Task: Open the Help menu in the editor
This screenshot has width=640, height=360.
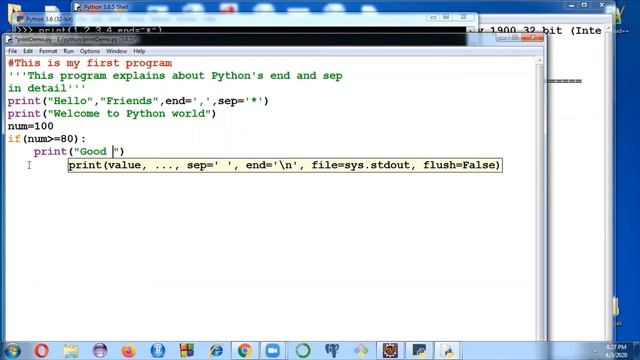Action: click(x=139, y=51)
